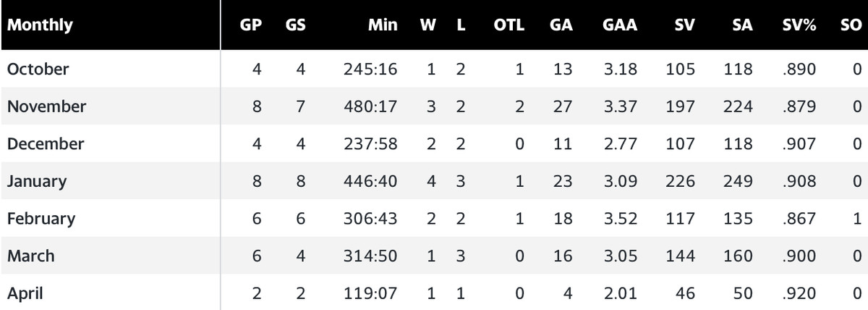Click the Monthly column header
The width and height of the screenshot is (868, 310).
point(40,25)
